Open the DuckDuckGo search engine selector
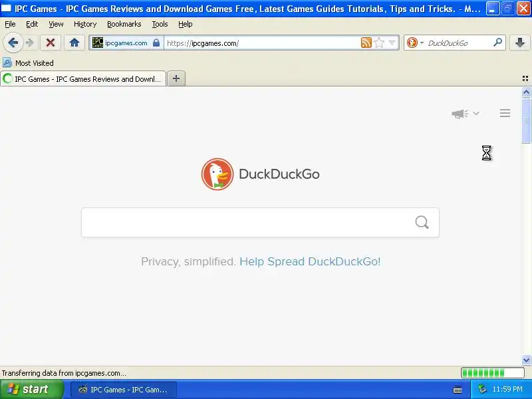The image size is (532, 399). coord(415,43)
